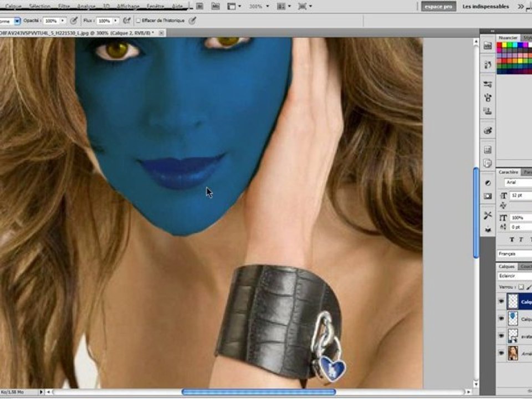Open the Brush panel icon in dock
Screen dimensions: 532x399
pyautogui.click(x=488, y=98)
